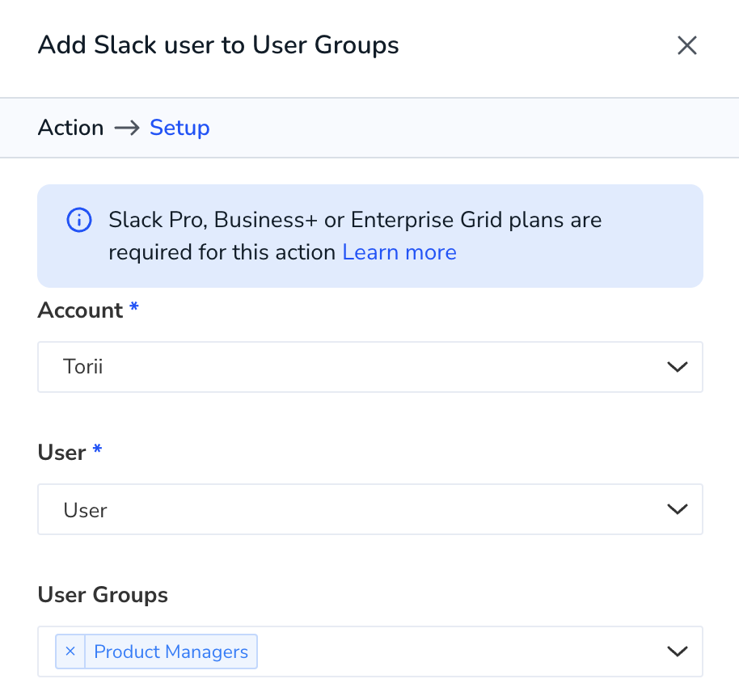The width and height of the screenshot is (739, 700).
Task: Click the dialog title Add Slack user to User Groups
Action: [x=218, y=45]
